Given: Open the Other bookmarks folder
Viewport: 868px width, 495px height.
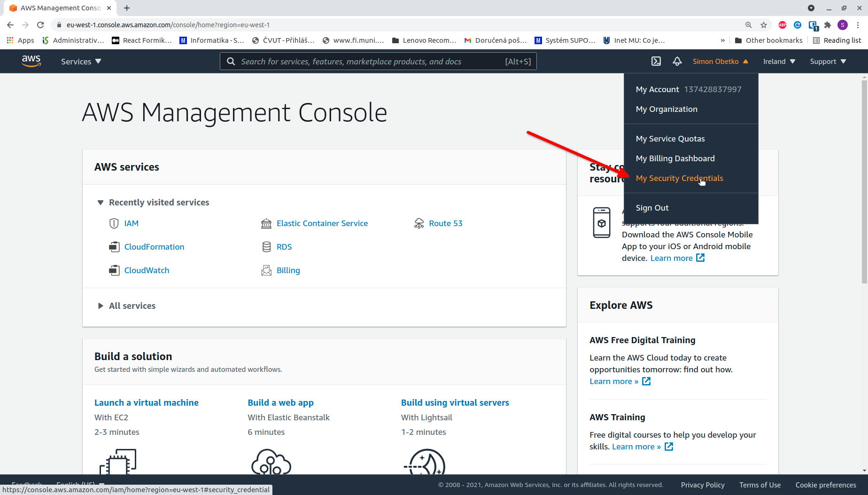Looking at the screenshot, I should point(768,40).
